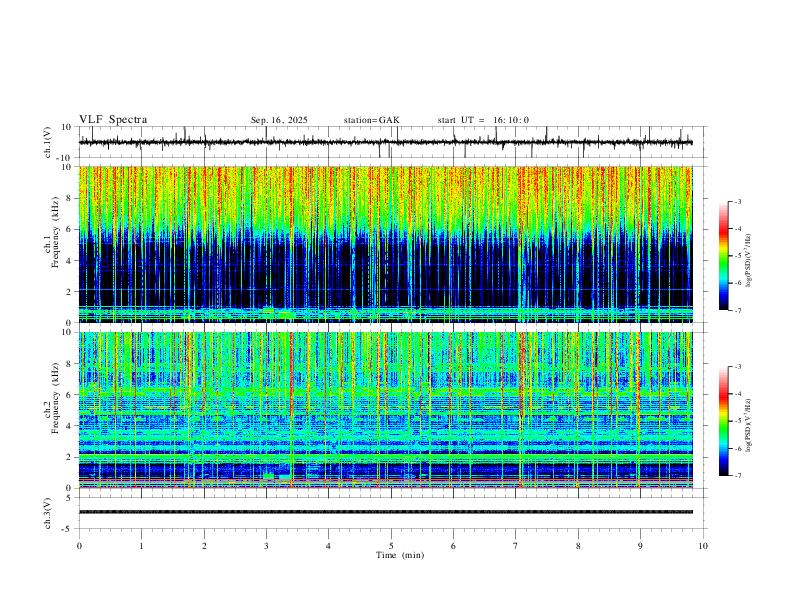Click the lower color bar's log(PSD) label
Viewport: 792px width, 612px height.
[748, 425]
